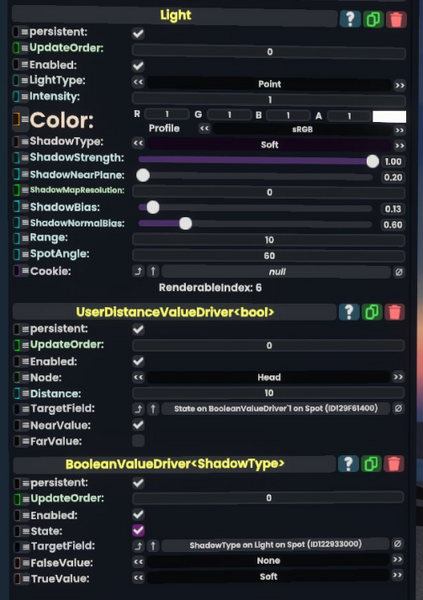Click the Distance value field

point(268,393)
